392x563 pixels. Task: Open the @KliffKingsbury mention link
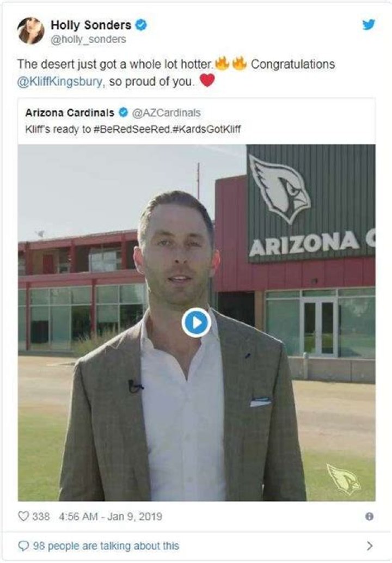(x=60, y=82)
